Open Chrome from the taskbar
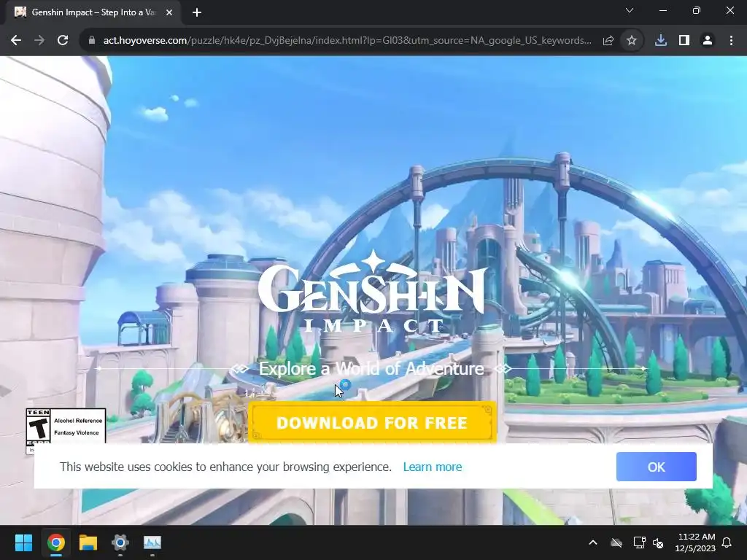This screenshot has width=747, height=560. (x=55, y=542)
